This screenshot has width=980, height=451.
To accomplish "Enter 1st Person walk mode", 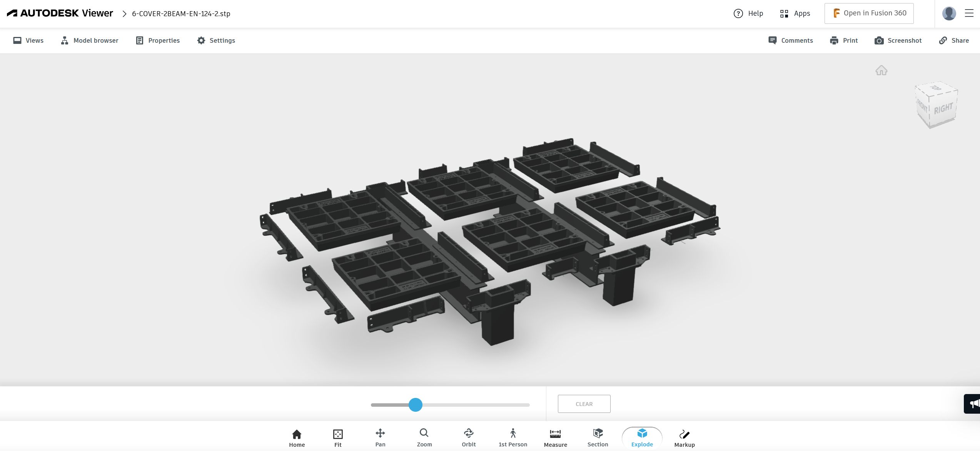I will [513, 438].
